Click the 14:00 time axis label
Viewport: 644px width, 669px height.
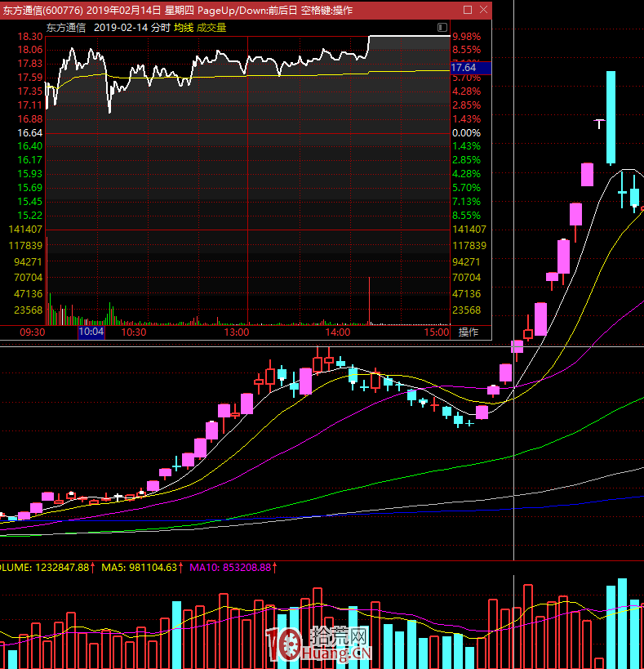click(x=338, y=332)
